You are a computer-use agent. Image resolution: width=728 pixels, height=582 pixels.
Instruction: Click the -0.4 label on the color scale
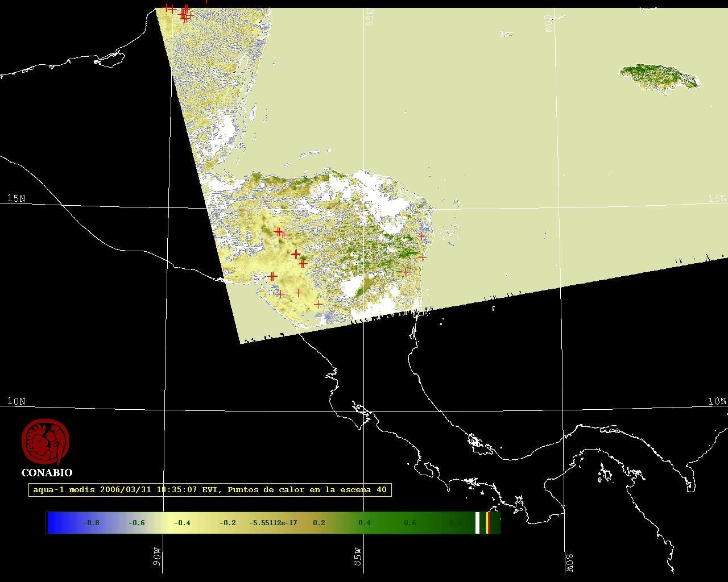pos(182,523)
